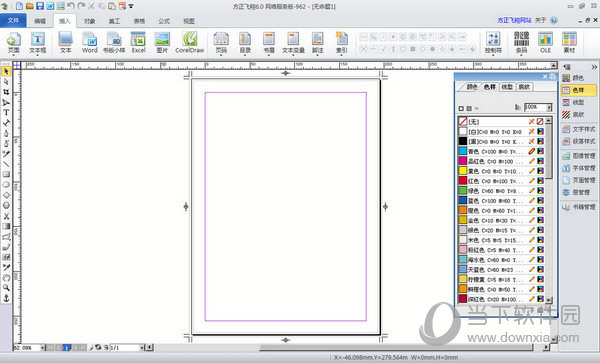This screenshot has height=363, width=600.
Task: Click the page number field showing 1/1
Action: [124, 348]
